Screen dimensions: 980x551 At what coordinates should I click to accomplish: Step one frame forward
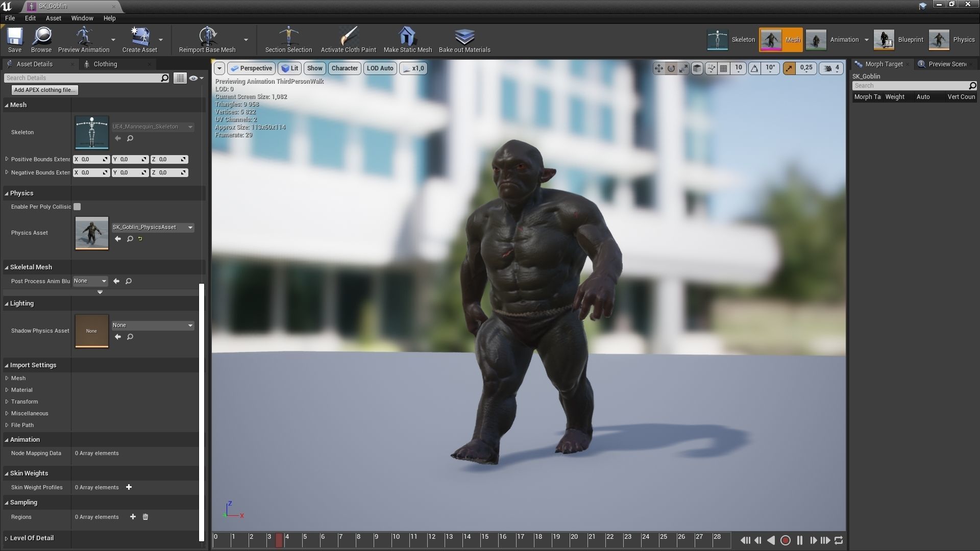813,540
